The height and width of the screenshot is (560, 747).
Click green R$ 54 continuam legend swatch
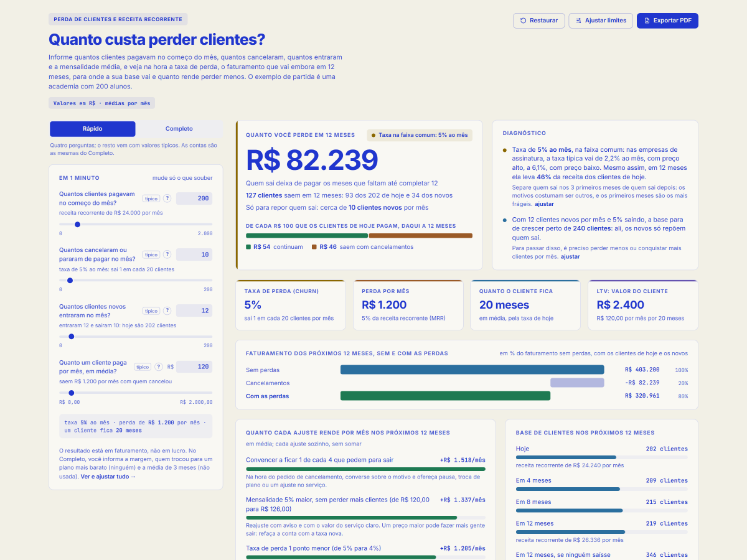(248, 247)
